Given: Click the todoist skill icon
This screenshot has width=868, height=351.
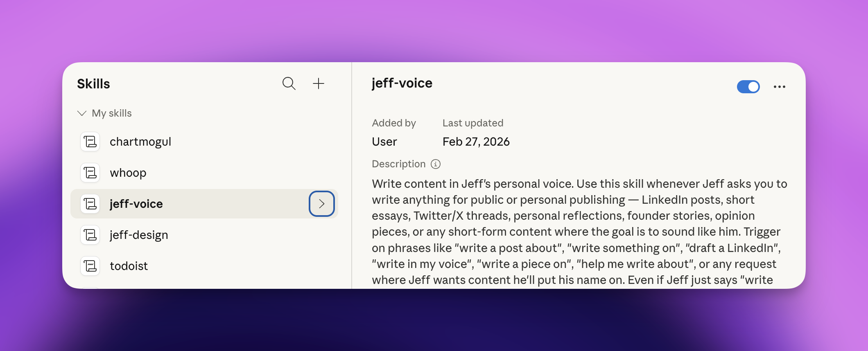Looking at the screenshot, I should [90, 266].
